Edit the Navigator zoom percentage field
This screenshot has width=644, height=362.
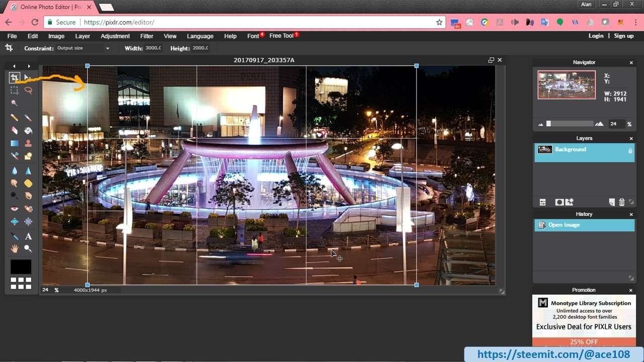(616, 124)
